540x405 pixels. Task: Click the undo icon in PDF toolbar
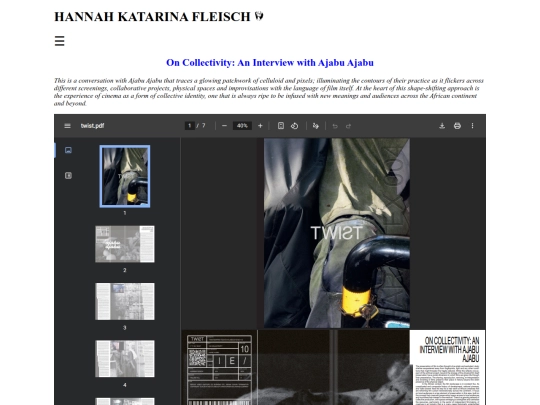click(335, 126)
